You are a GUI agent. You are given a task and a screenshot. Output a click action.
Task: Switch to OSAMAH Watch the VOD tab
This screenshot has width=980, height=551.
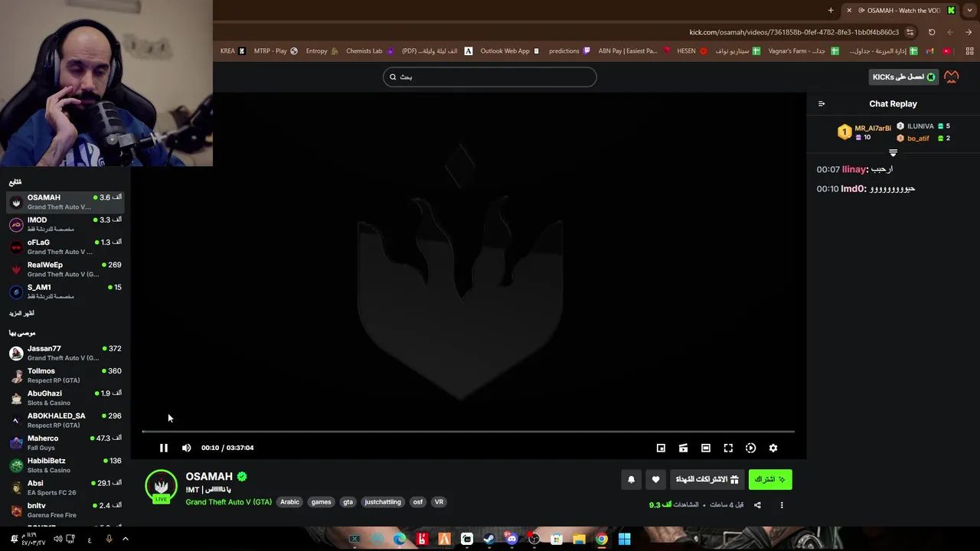point(903,11)
